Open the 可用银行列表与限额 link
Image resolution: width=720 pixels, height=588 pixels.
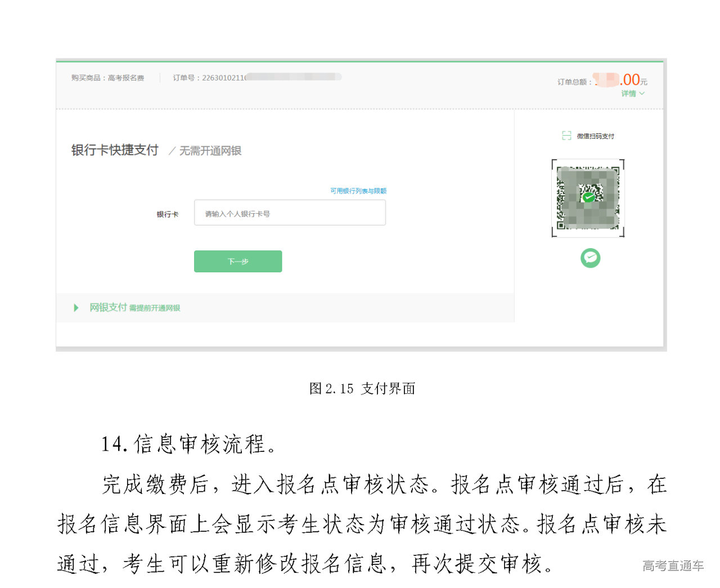tap(358, 191)
